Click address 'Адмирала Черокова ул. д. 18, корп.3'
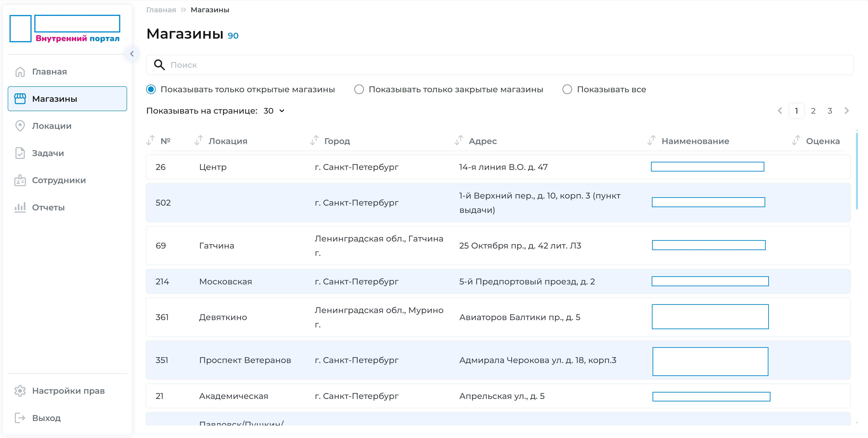The height and width of the screenshot is (438, 868). [x=538, y=360]
